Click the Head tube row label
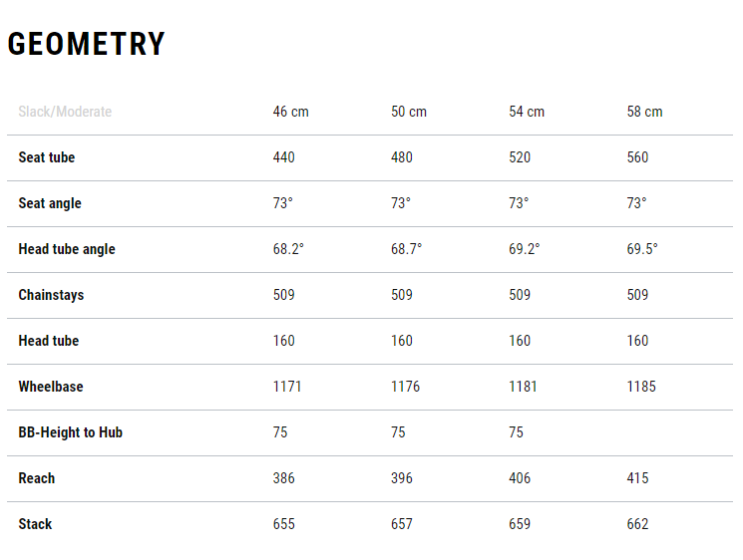This screenshot has width=743, height=560. tap(48, 341)
